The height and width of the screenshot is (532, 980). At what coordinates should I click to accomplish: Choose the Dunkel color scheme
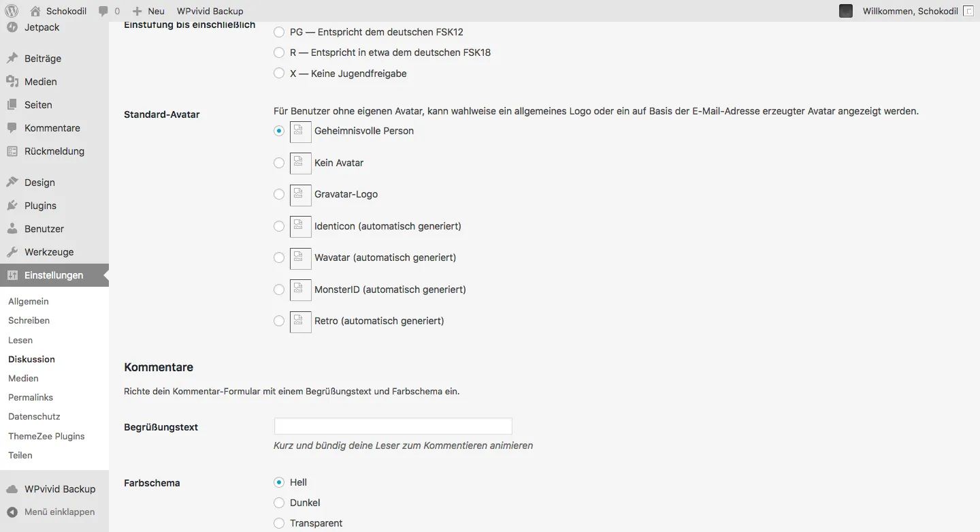pos(279,503)
